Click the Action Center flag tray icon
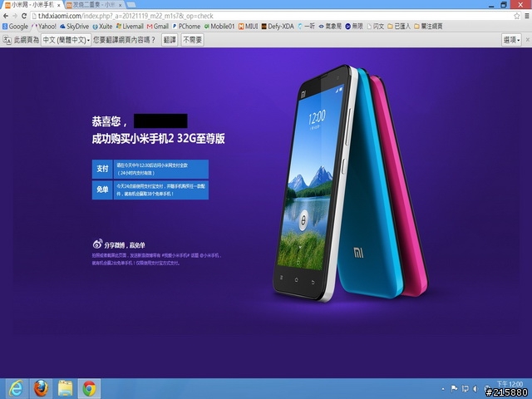This screenshot has width=532, height=399. pyautogui.click(x=454, y=388)
